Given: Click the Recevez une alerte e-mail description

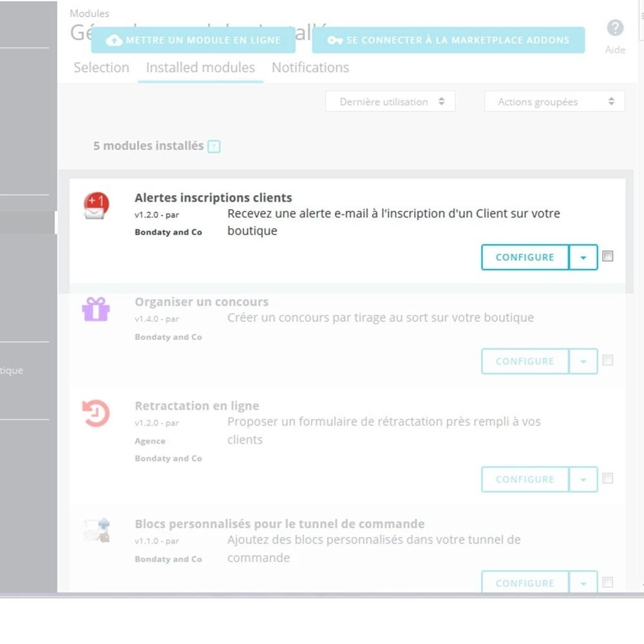Looking at the screenshot, I should 393,222.
